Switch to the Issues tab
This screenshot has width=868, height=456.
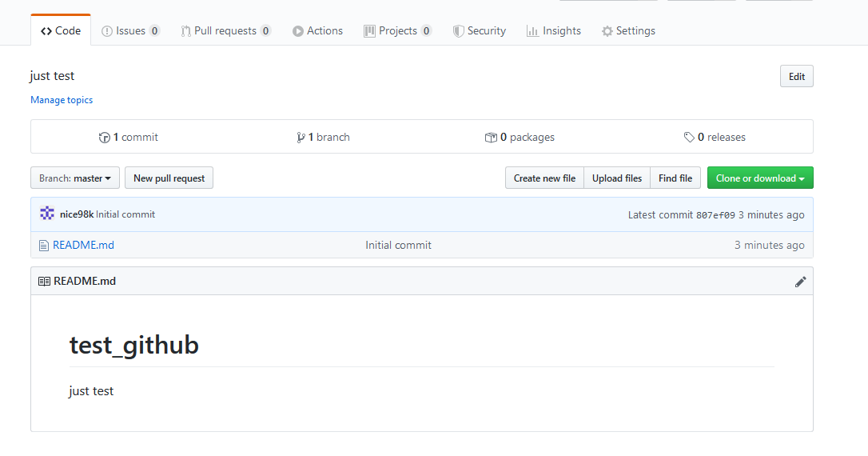(130, 30)
